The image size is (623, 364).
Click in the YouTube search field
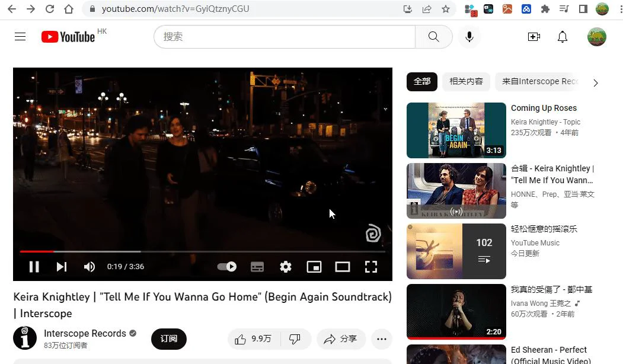coord(285,37)
